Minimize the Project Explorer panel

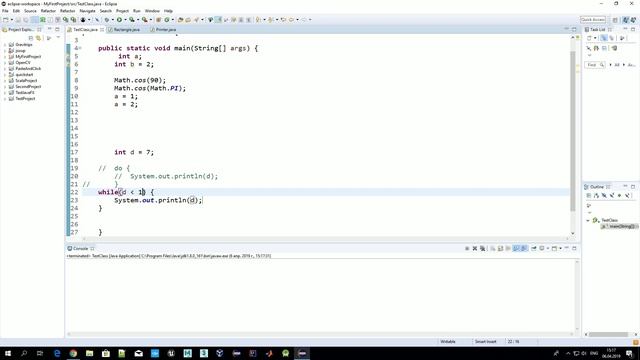[x=49, y=29]
